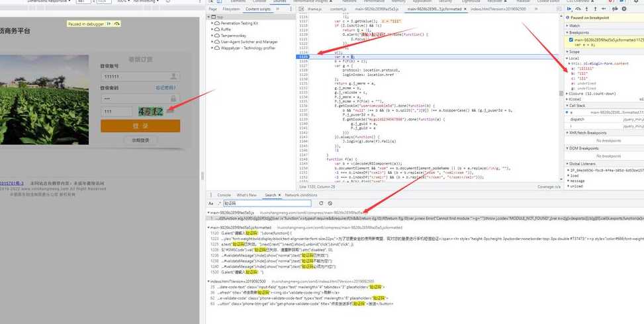644x324 pixels.
Task: Select the Content scripts navigator tab
Action: 258,9
